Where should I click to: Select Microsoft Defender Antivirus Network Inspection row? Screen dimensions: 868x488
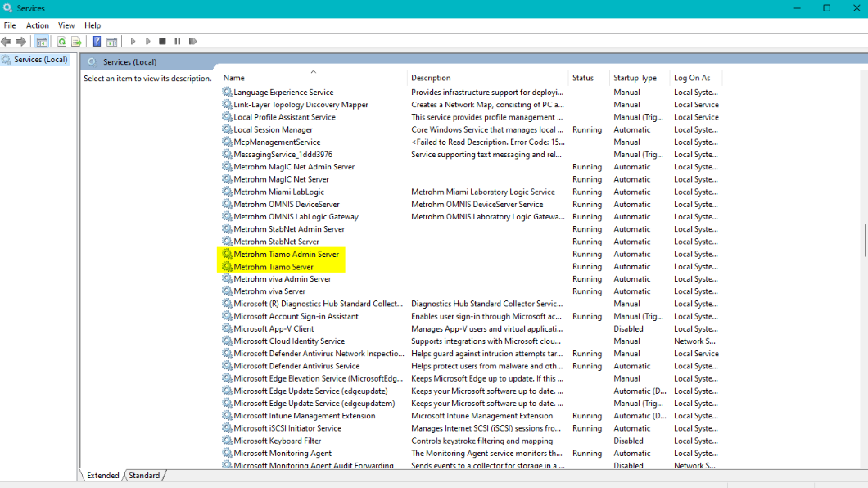[470, 354]
